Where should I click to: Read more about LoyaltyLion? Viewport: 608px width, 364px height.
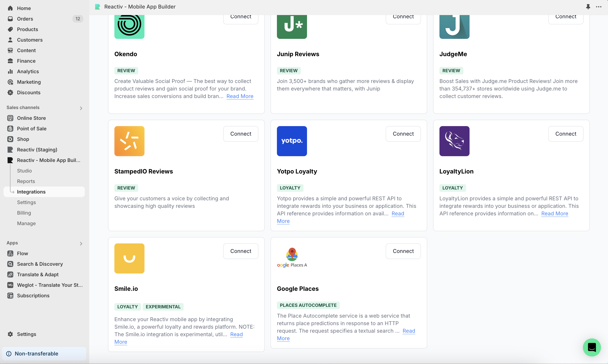[x=555, y=214]
